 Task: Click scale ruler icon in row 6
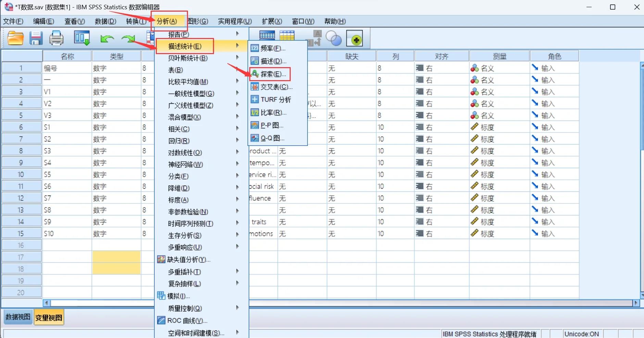(x=475, y=127)
